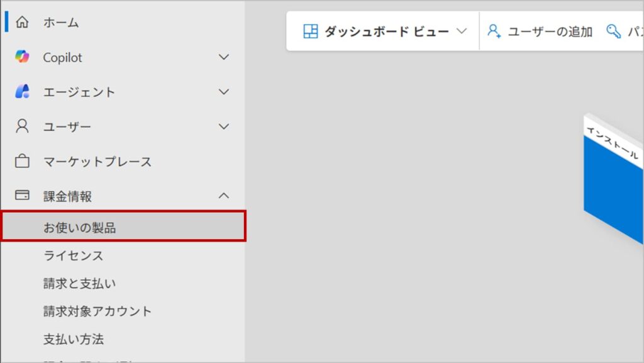Open 請求と支払い page

[79, 283]
